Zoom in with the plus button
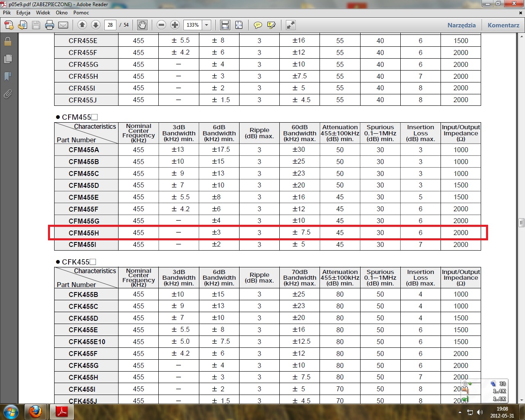This screenshot has height=420, width=525. point(175,25)
